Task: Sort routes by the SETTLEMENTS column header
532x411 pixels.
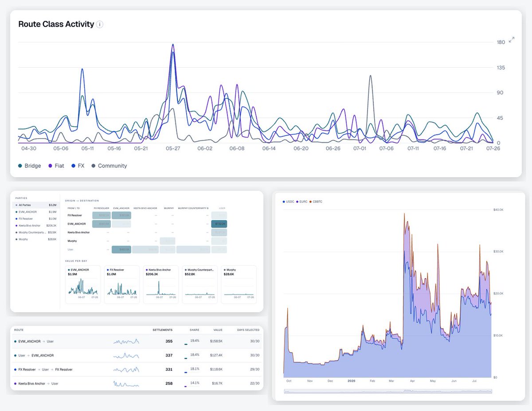Action: click(162, 330)
